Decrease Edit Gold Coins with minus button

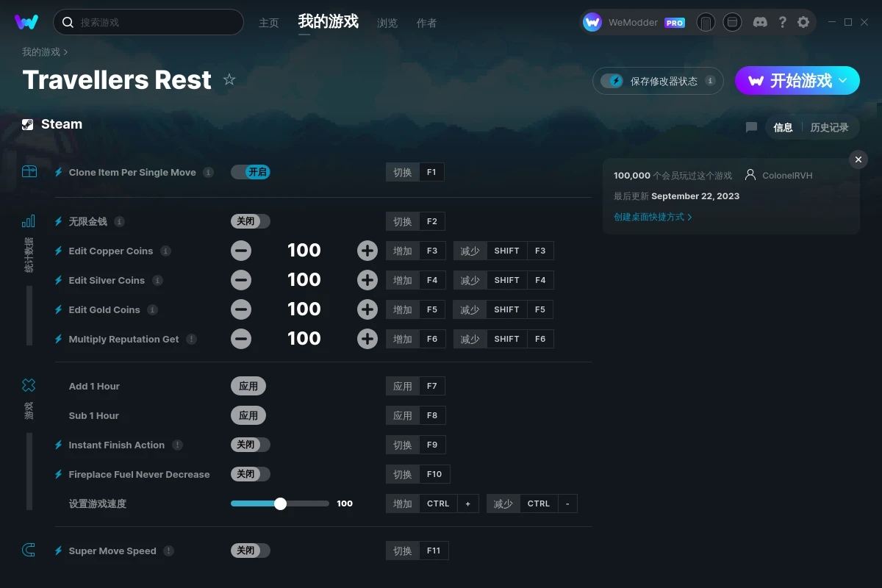tap(241, 309)
